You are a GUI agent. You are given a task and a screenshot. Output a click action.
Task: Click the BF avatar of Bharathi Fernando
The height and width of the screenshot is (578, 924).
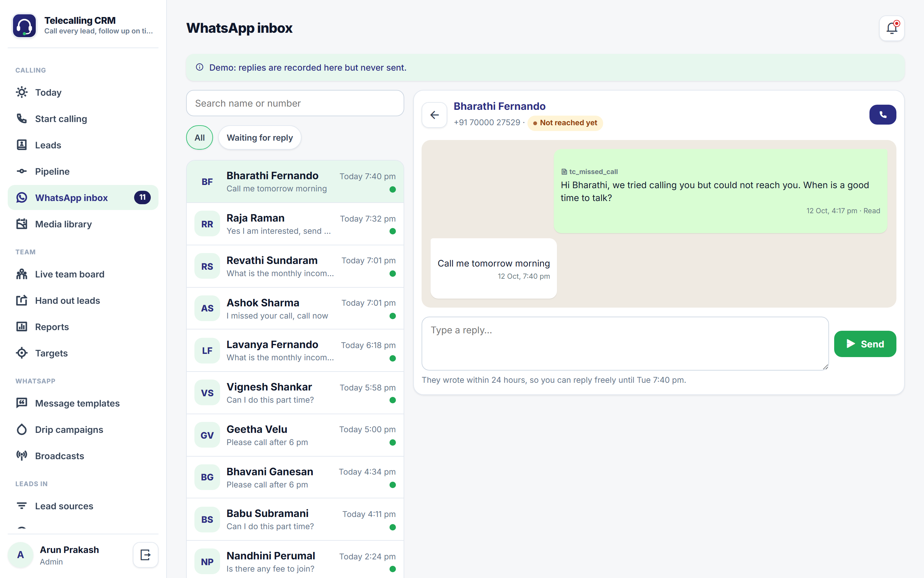(207, 182)
